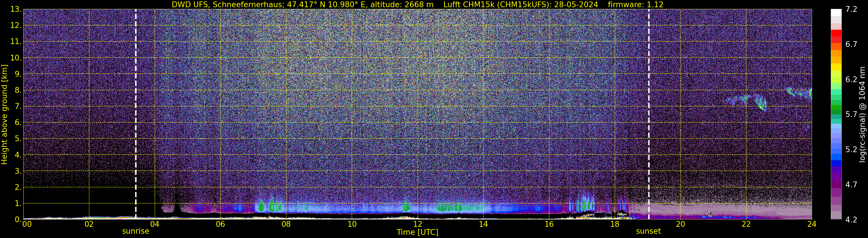Click the colorbar value 5.2
Screen dimensions: 868x238
[851, 149]
